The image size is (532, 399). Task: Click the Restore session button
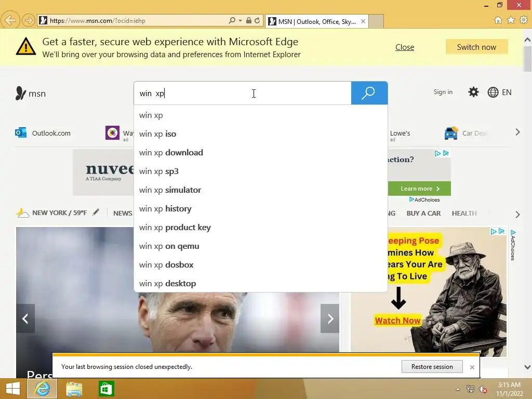(432, 367)
